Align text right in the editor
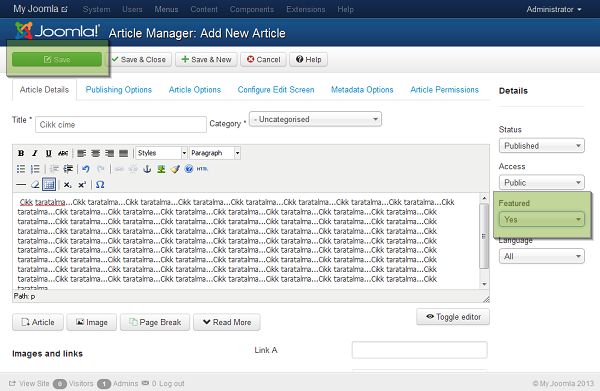This screenshot has width=600, height=391. tap(109, 153)
